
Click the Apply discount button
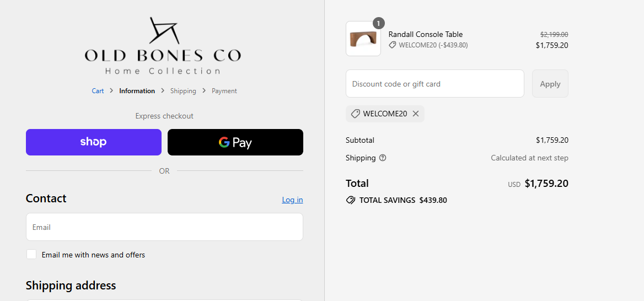coord(550,84)
